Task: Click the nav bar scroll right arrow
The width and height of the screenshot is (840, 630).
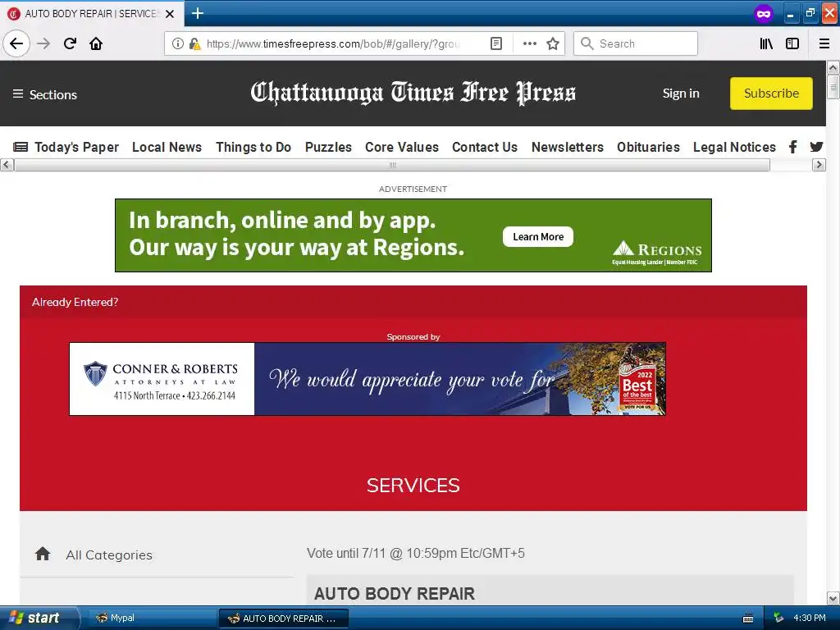Action: (818, 164)
